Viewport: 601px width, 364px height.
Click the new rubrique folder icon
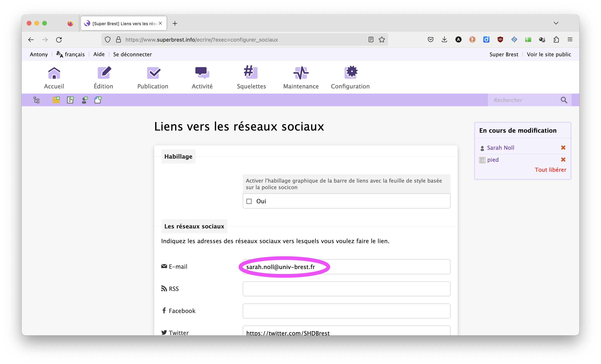click(56, 100)
